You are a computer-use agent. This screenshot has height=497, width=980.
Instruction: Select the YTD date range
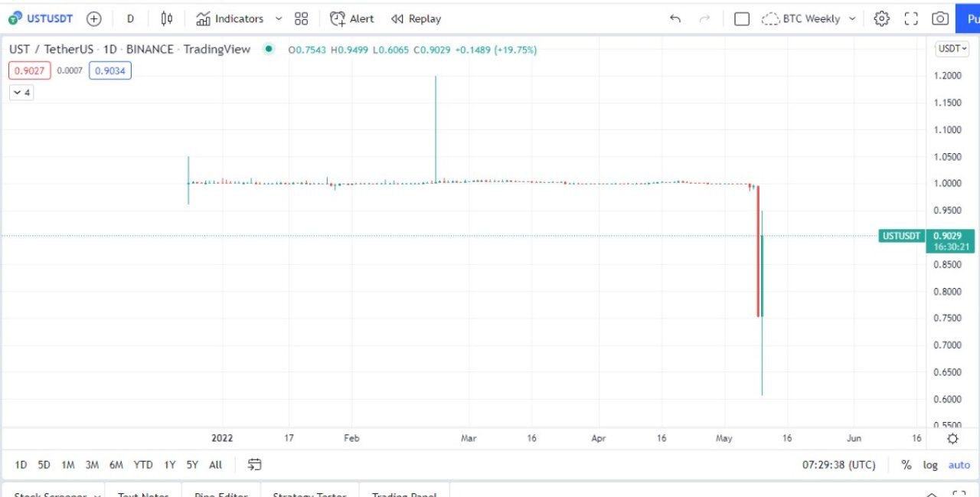click(143, 464)
